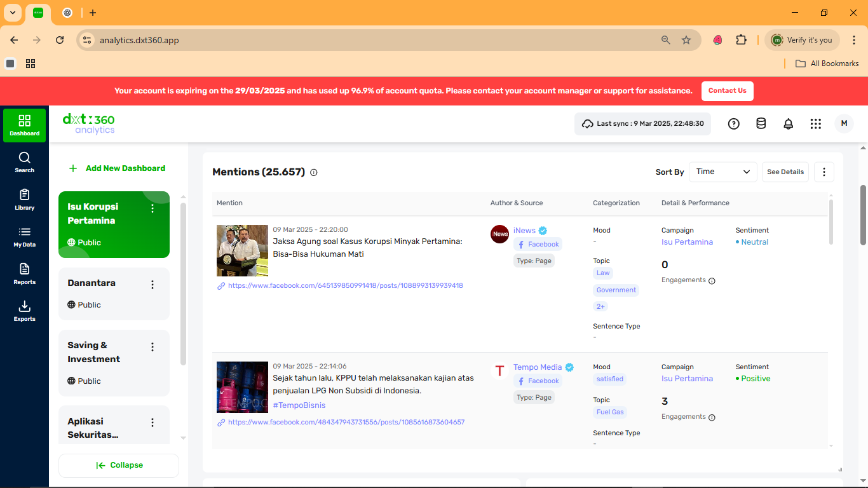
Task: Open the help question mark icon
Action: 733,124
